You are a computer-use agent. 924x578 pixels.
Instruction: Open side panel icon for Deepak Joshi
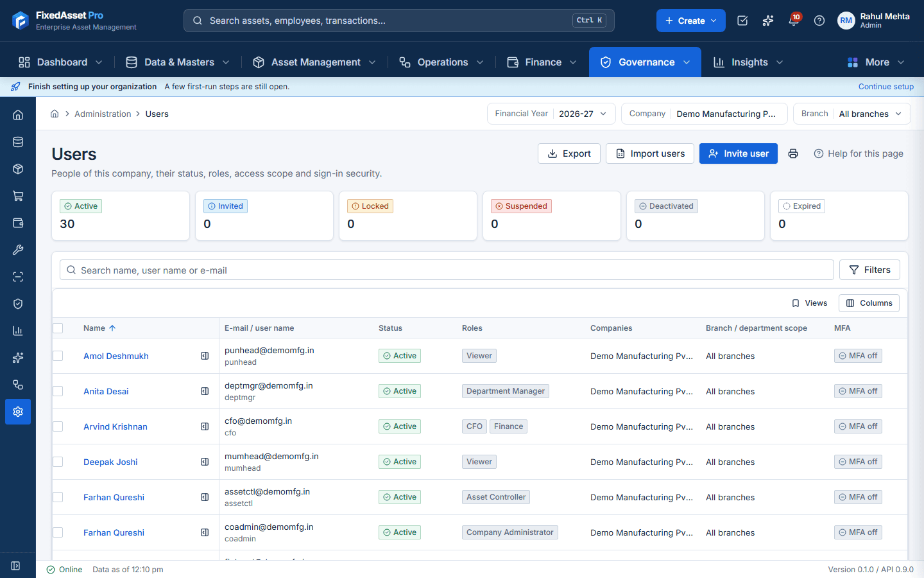click(x=205, y=462)
